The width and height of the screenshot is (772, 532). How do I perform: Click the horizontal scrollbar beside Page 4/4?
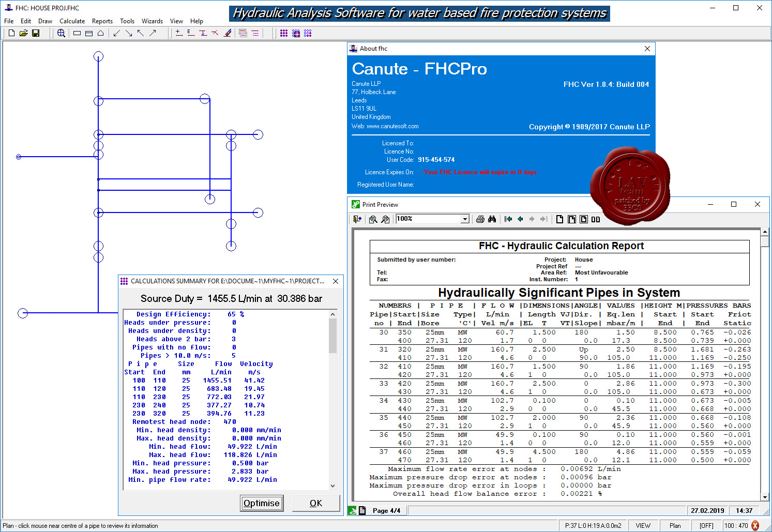(x=547, y=510)
